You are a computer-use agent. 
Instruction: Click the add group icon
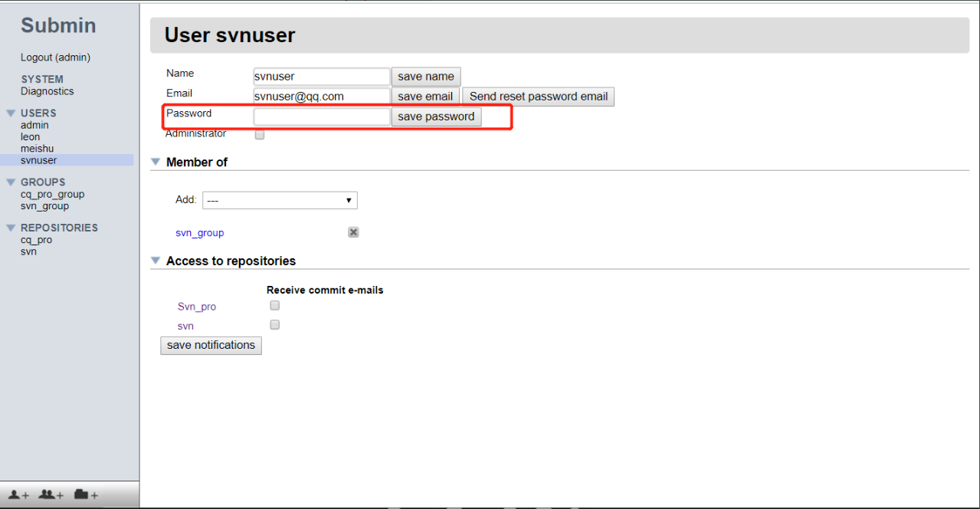(x=50, y=495)
